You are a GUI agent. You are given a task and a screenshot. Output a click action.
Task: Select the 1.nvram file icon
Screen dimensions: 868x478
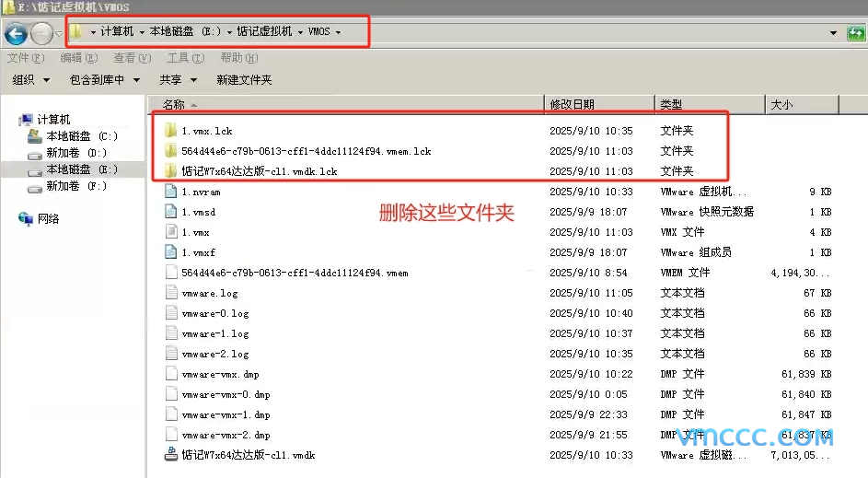pos(170,192)
